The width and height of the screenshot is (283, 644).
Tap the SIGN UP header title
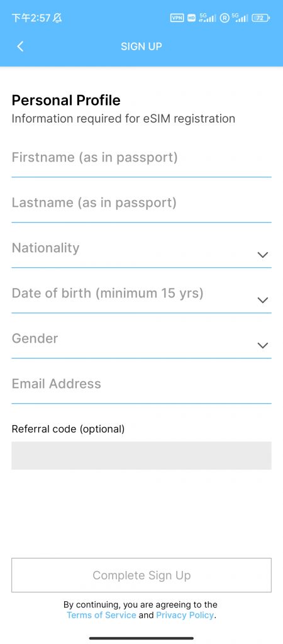coord(141,47)
